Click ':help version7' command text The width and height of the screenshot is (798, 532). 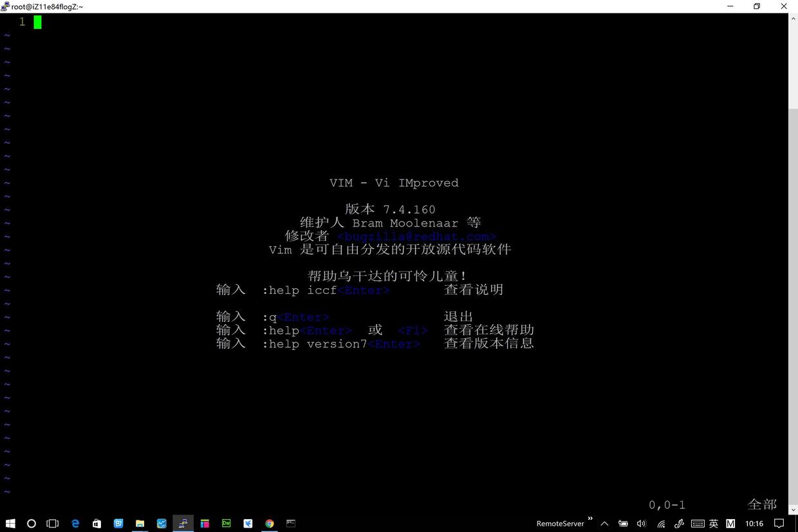tap(314, 344)
